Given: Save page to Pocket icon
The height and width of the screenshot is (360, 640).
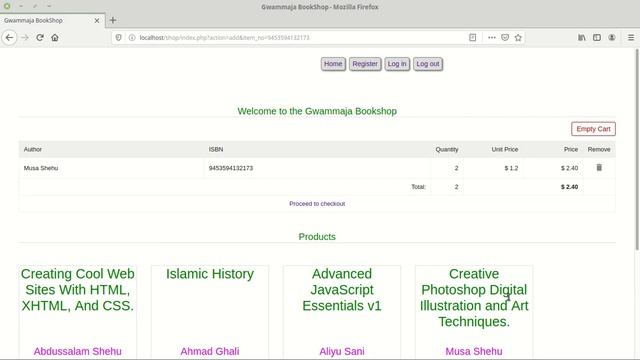Looking at the screenshot, I should pyautogui.click(x=505, y=38).
